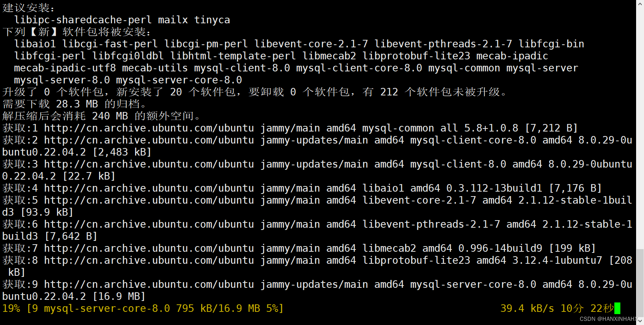Click the '获取:2' line label

[x=20, y=140]
